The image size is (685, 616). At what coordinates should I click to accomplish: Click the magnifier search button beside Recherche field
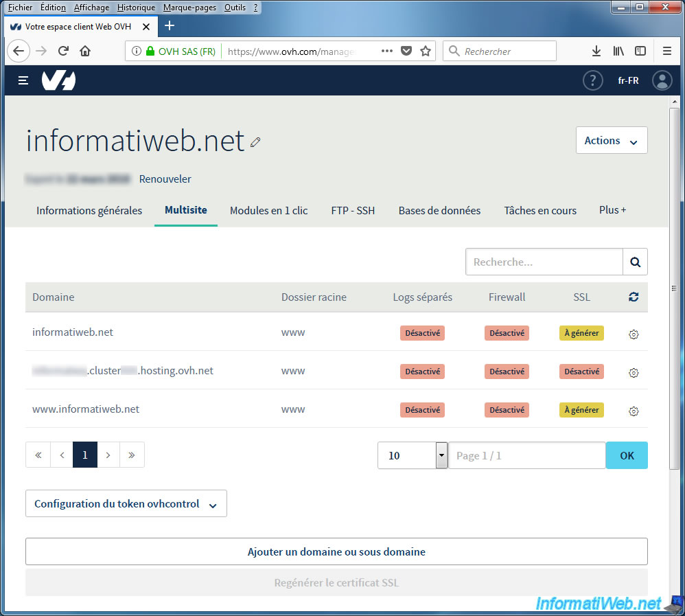coord(635,262)
